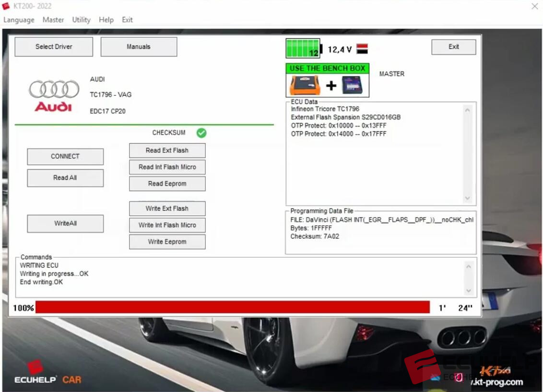Open the Help menu

tap(106, 20)
